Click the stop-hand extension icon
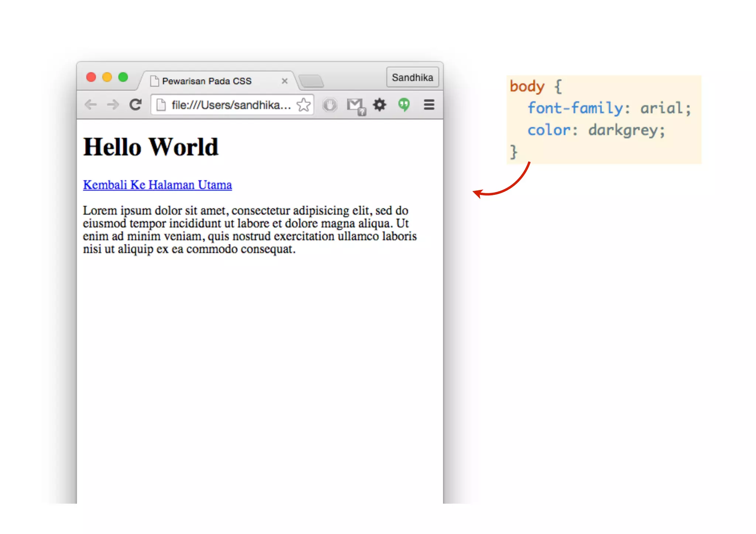Viewport: 756px width, 534px height. pos(330,105)
